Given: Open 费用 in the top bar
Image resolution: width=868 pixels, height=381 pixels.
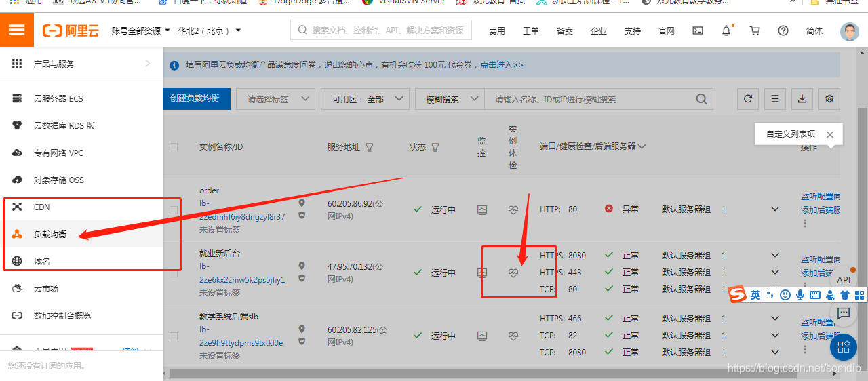Looking at the screenshot, I should [x=497, y=31].
